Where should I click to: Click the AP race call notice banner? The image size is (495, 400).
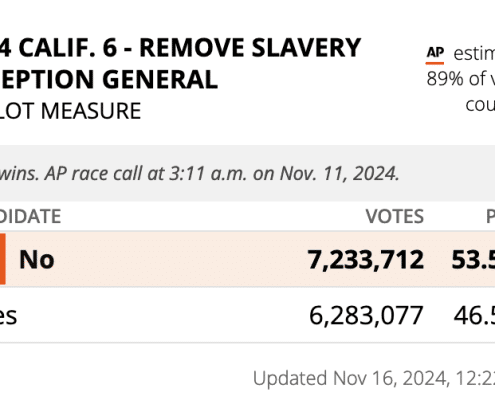[247, 173]
